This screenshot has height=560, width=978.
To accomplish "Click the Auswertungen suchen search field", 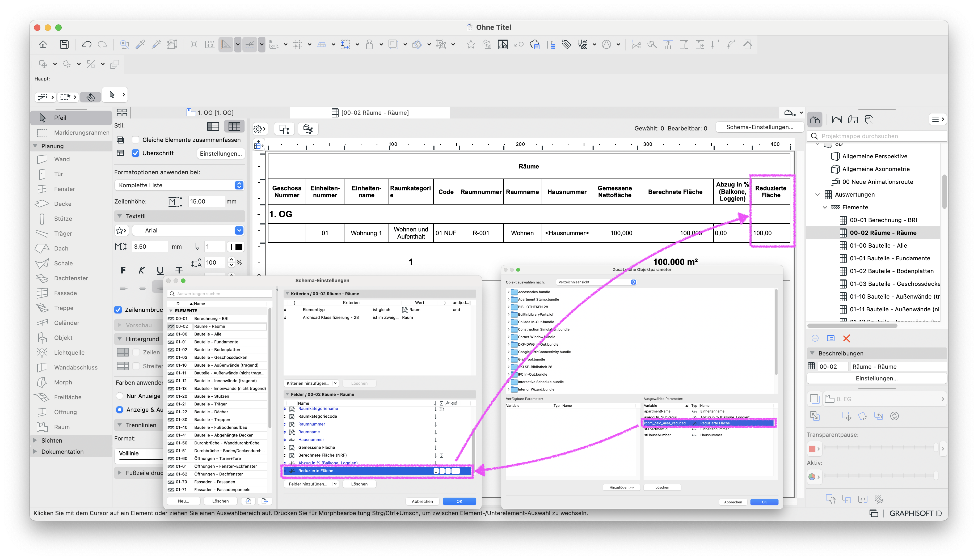I will [x=220, y=294].
